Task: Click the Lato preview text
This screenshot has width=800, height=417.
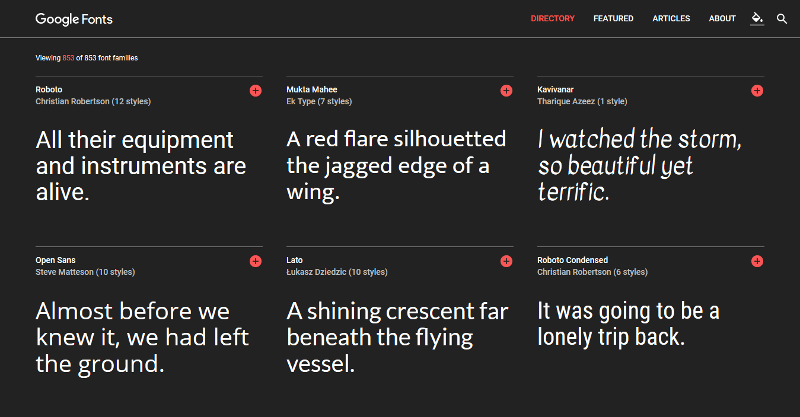Action: click(397, 337)
